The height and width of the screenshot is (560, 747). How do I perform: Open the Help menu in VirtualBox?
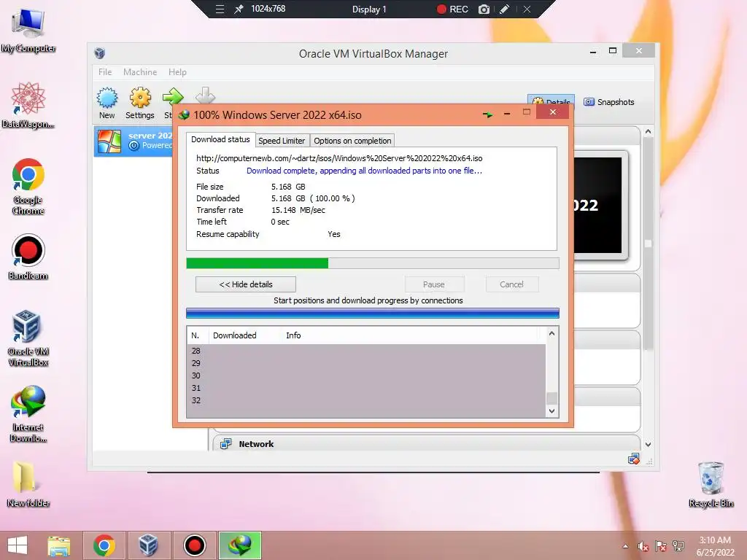point(177,72)
